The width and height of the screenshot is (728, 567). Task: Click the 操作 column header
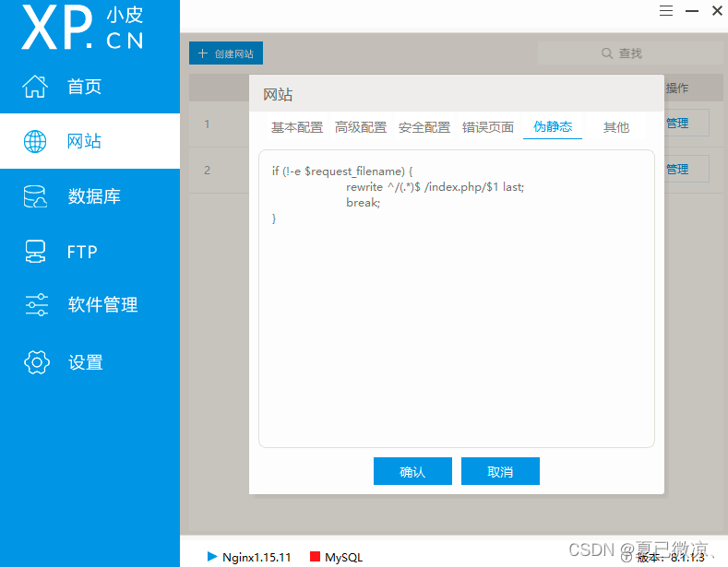point(677,89)
